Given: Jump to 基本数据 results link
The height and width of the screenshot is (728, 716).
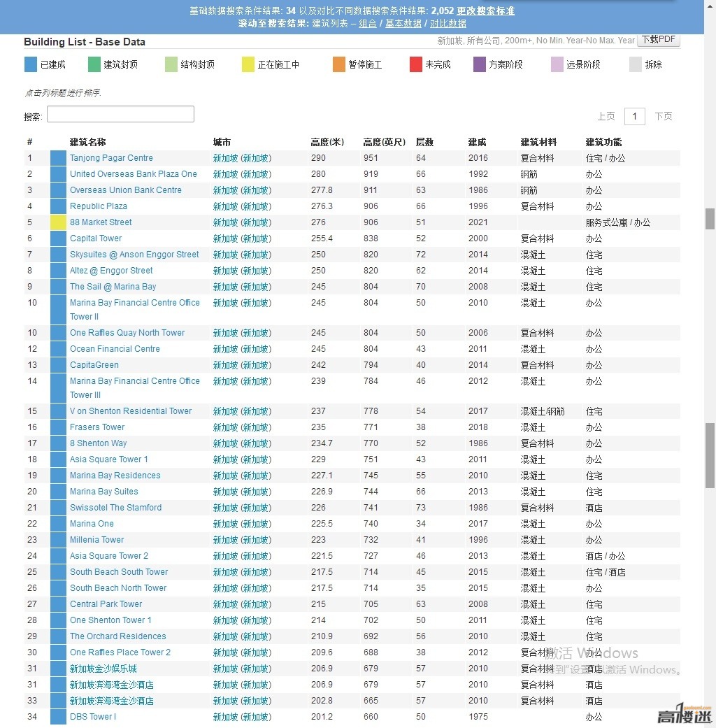Looking at the screenshot, I should click(x=403, y=23).
